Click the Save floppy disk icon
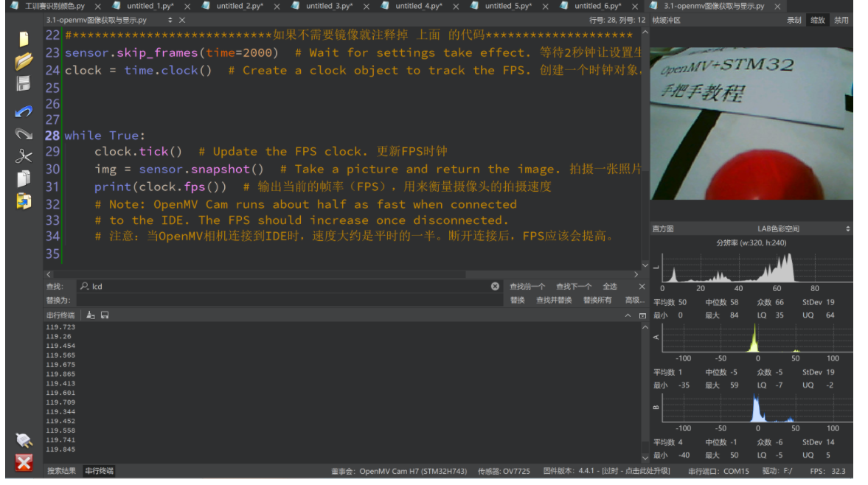This screenshot has width=868, height=485. click(x=24, y=84)
